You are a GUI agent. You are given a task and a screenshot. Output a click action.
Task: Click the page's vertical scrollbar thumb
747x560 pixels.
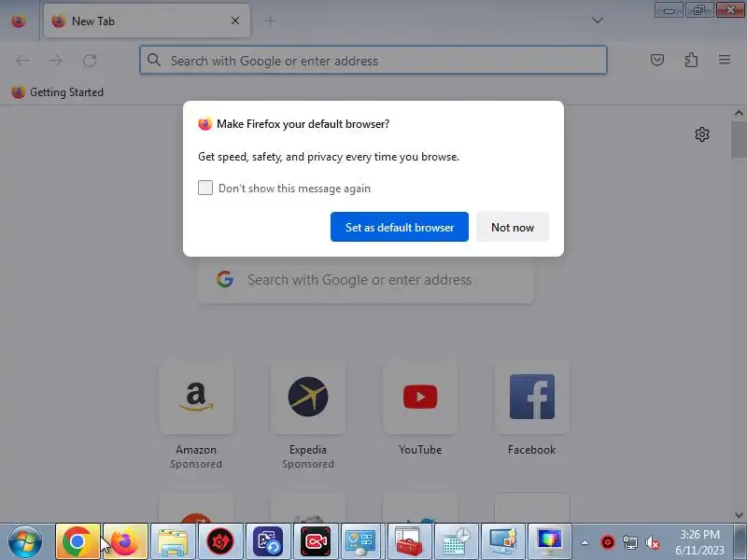(x=739, y=139)
